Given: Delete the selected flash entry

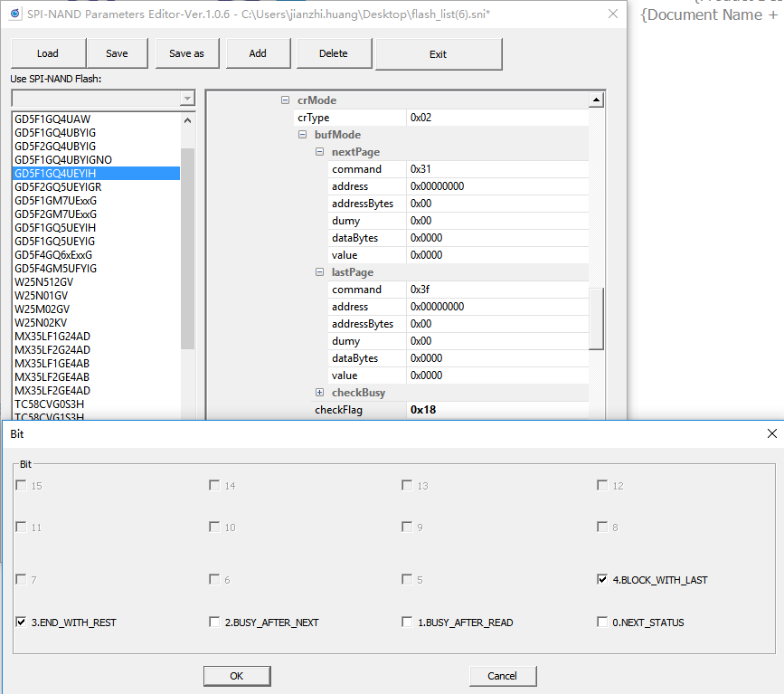Looking at the screenshot, I should tap(333, 53).
